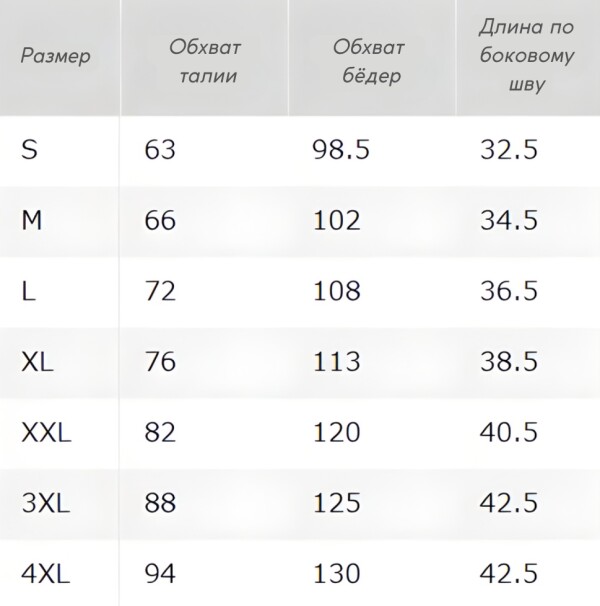Select the XL size cell
Screen dimensions: 600x606
(38, 362)
